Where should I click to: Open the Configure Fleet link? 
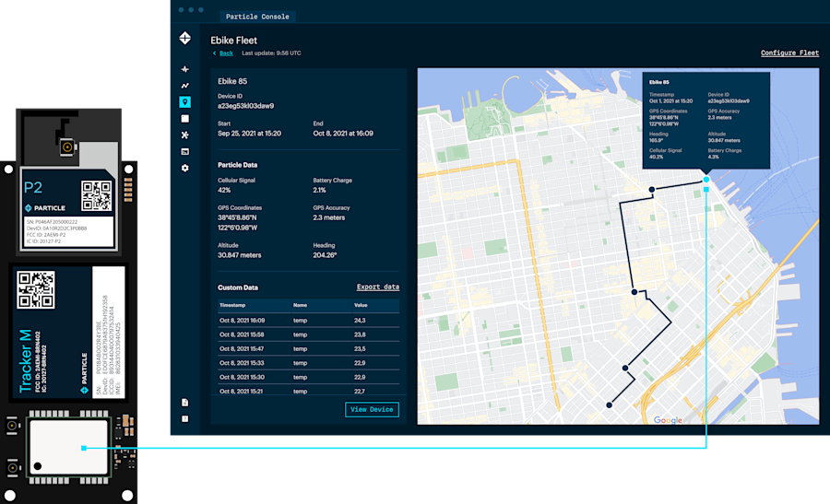coord(789,53)
